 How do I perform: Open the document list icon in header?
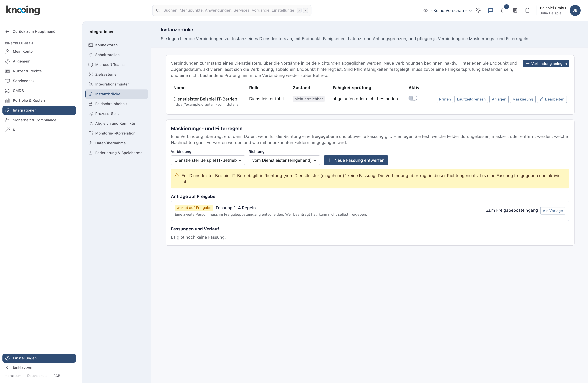click(515, 10)
